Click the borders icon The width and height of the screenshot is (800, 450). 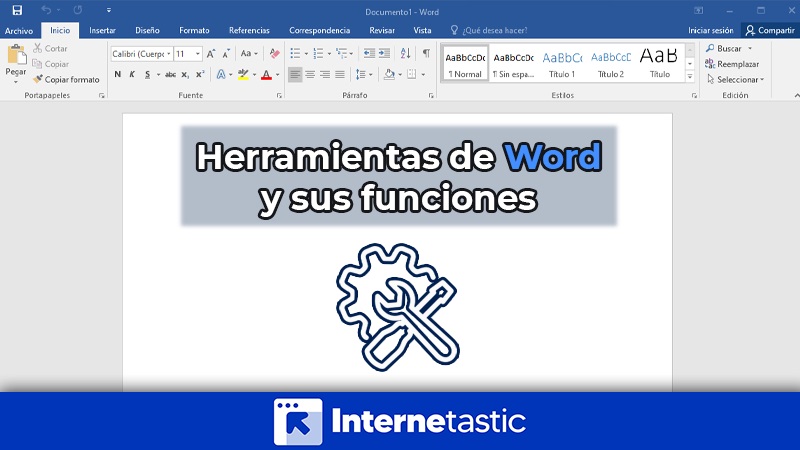click(x=412, y=74)
